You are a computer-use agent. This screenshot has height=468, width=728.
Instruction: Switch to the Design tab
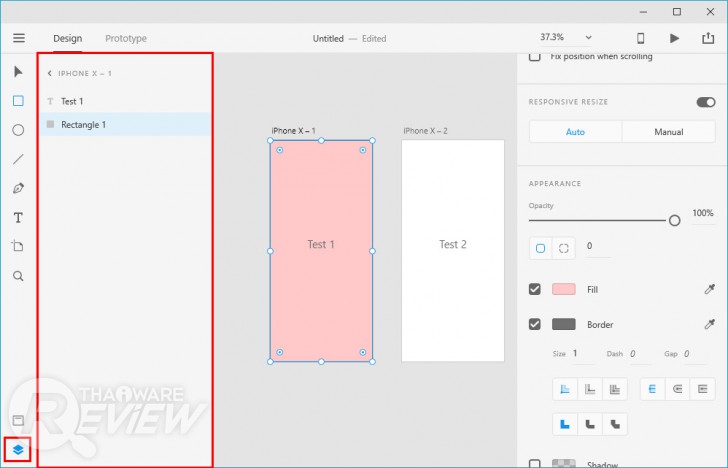67,39
